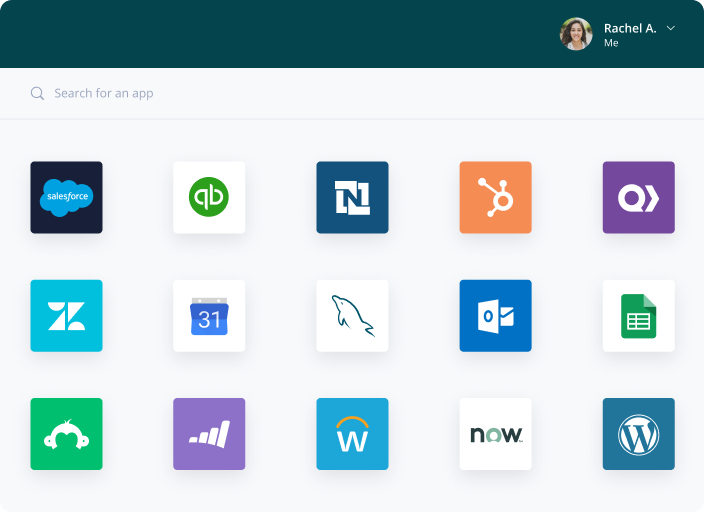Select the Google Sheets app icon

point(638,315)
